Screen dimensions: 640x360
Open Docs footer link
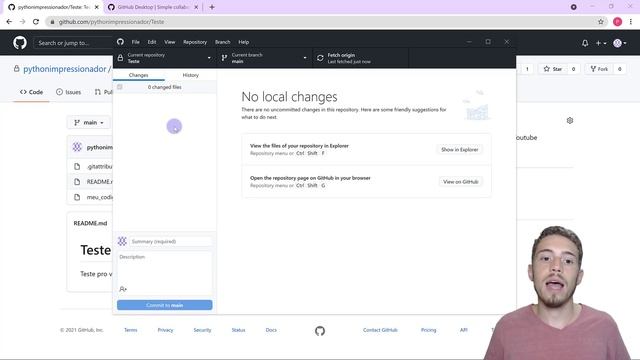[271, 330]
